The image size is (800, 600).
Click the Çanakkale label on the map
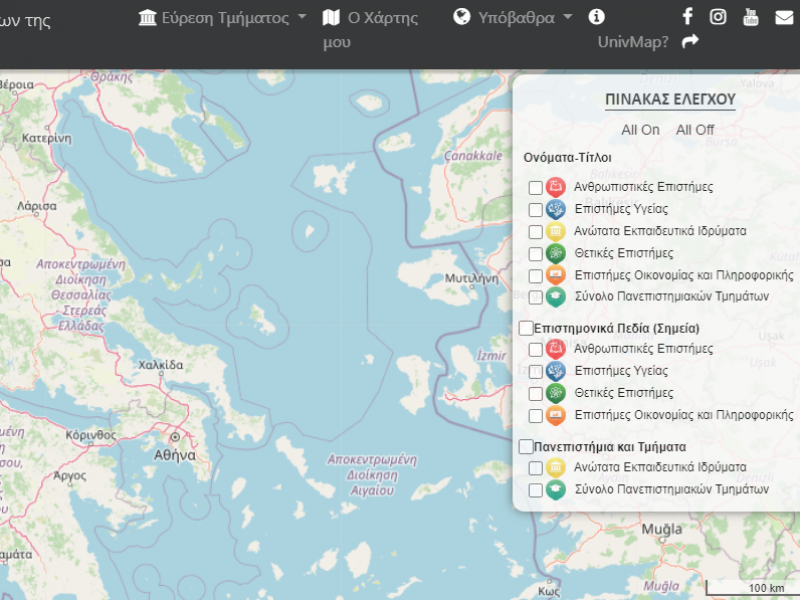pos(473,156)
